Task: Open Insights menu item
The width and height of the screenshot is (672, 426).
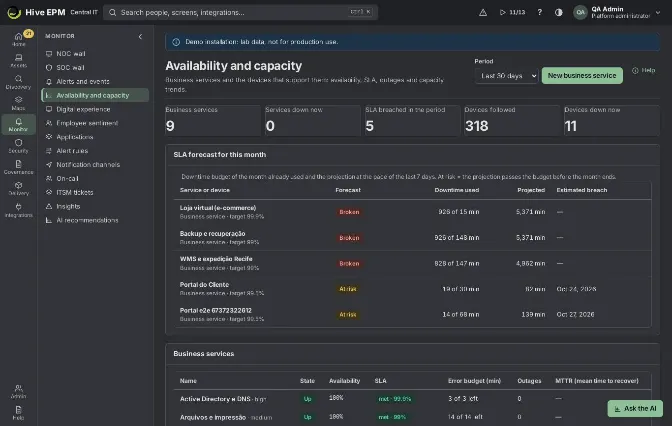Action: [x=95, y=206]
